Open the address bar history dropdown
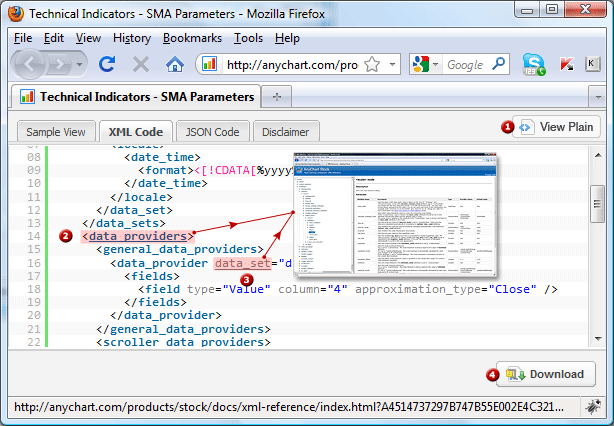This screenshot has height=426, width=614. (392, 64)
